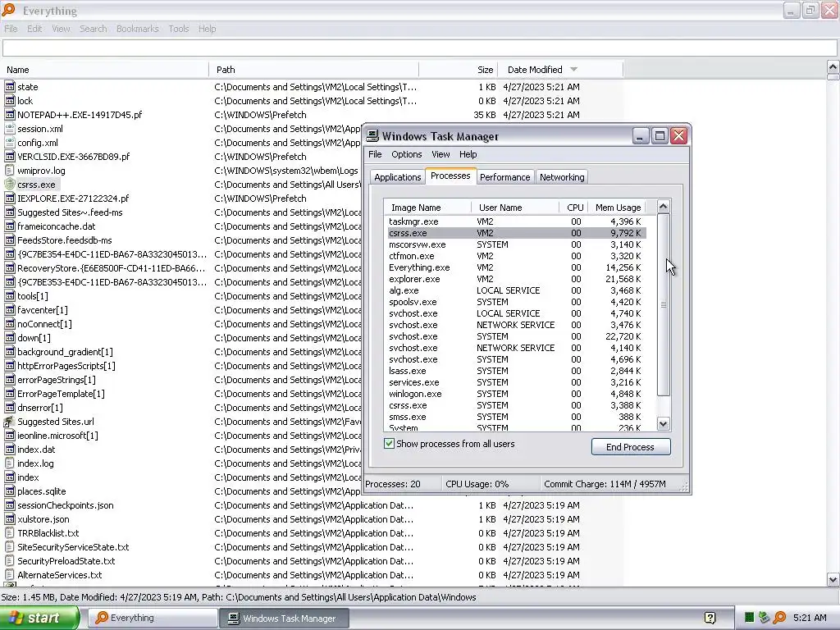This screenshot has height=630, width=840.
Task: Click the Path column header in Everything
Action: 314,70
